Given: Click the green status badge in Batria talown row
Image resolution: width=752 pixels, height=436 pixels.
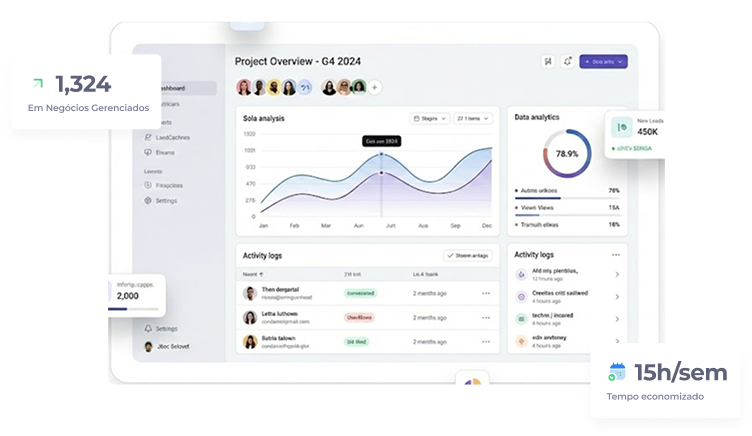Looking at the screenshot, I should pyautogui.click(x=356, y=342).
